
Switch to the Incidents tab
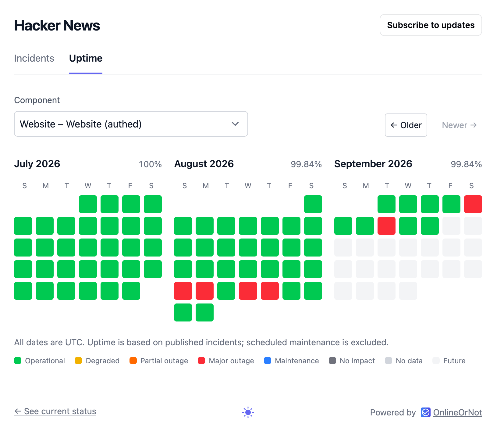tap(34, 58)
